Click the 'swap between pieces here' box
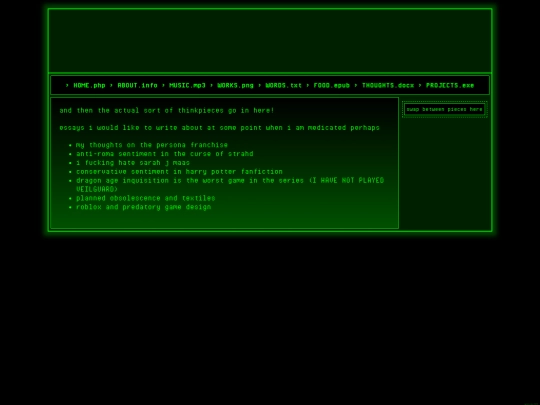This screenshot has height=405, width=540. coord(445,110)
